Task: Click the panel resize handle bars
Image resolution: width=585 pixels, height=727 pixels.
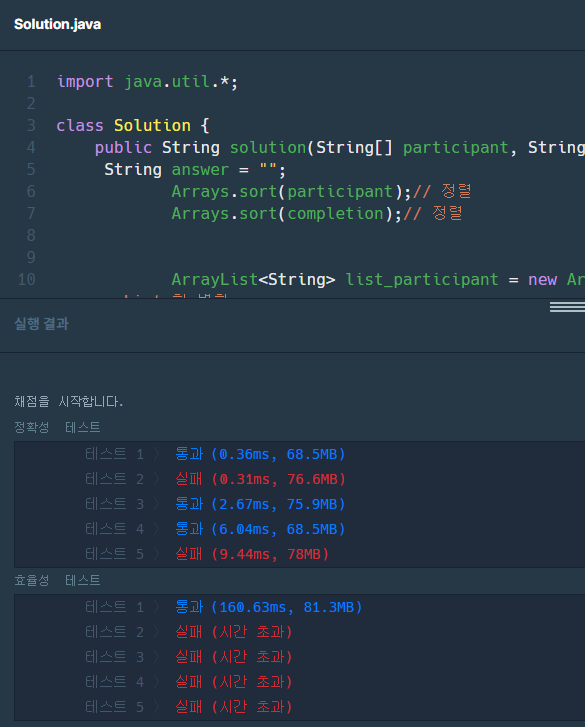Action: click(x=567, y=307)
